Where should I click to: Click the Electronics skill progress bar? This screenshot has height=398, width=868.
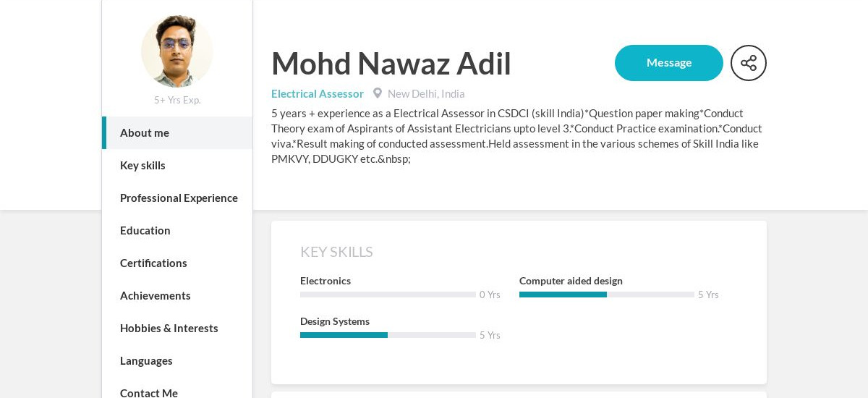(x=388, y=295)
